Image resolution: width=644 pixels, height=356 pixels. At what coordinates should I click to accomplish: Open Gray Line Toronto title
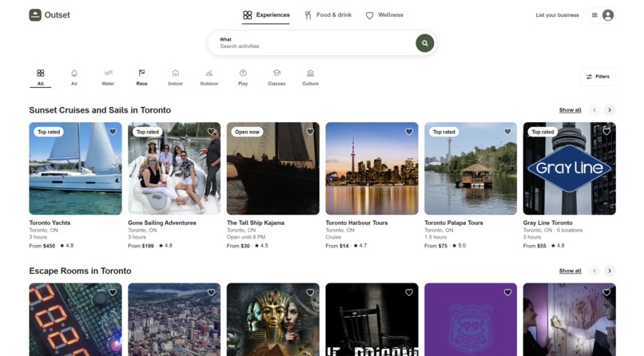click(x=548, y=223)
